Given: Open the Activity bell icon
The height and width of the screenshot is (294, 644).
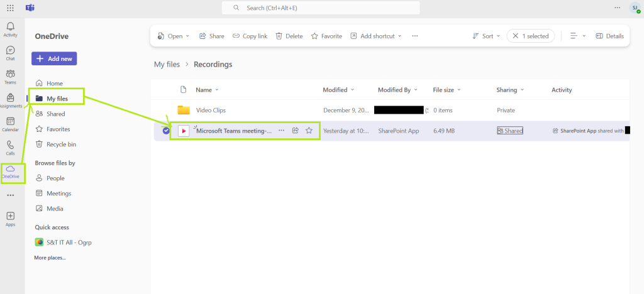Looking at the screenshot, I should click(x=10, y=29).
